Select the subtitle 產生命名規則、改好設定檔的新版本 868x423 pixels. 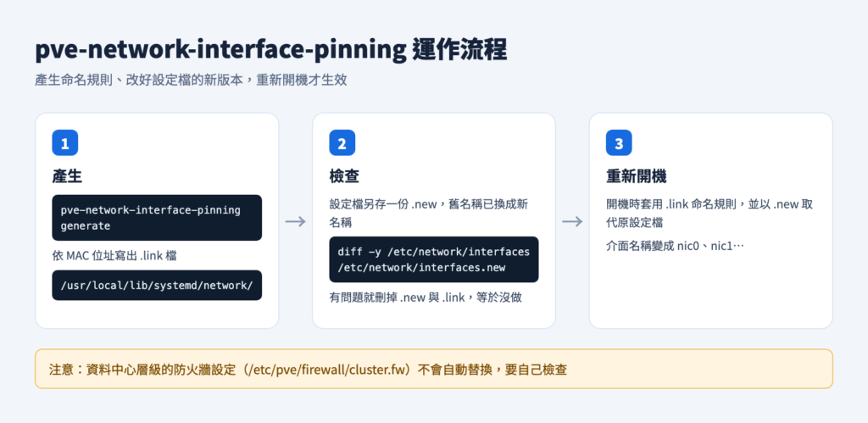pos(138,80)
